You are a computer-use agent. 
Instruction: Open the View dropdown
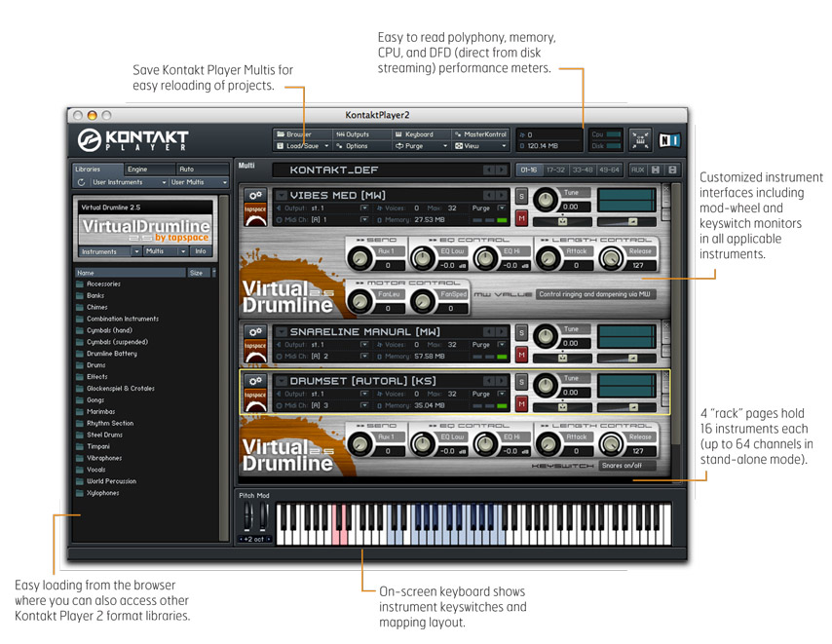click(480, 146)
